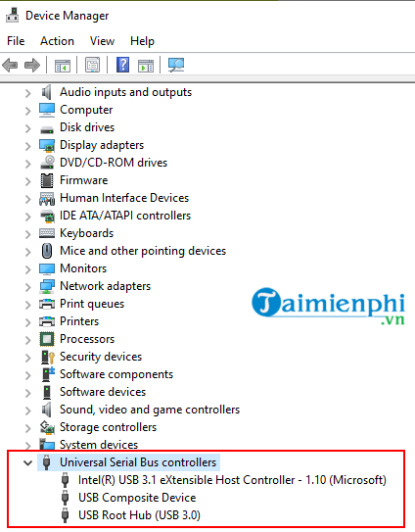Expand the Software devices node

click(27, 393)
